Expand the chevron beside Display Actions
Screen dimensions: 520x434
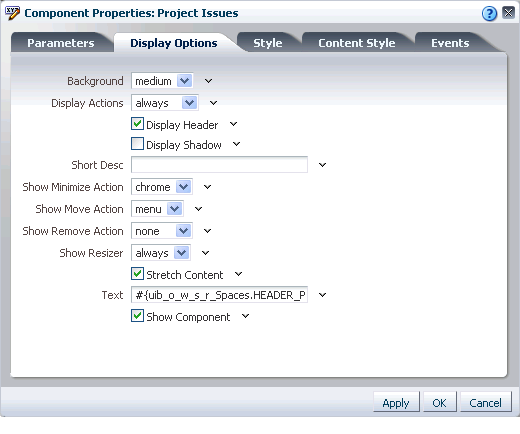point(213,103)
